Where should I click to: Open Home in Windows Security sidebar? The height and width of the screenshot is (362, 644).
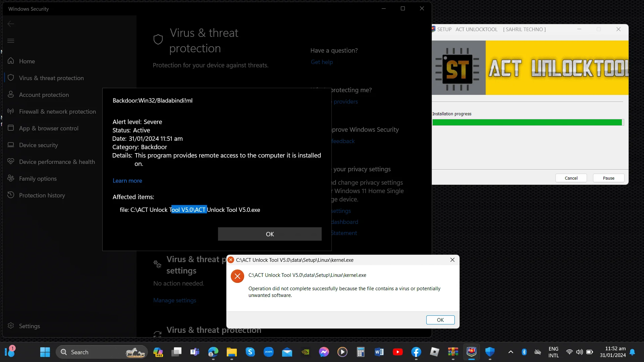(x=27, y=61)
